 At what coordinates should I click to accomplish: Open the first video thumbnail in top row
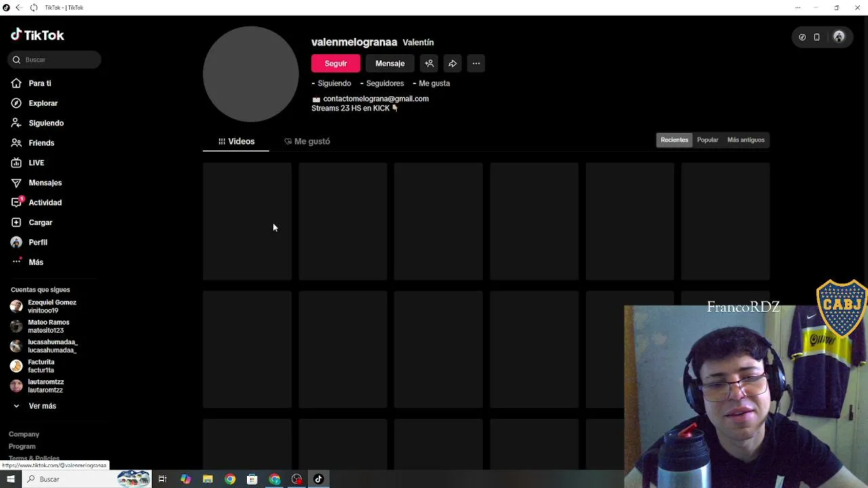click(x=247, y=221)
